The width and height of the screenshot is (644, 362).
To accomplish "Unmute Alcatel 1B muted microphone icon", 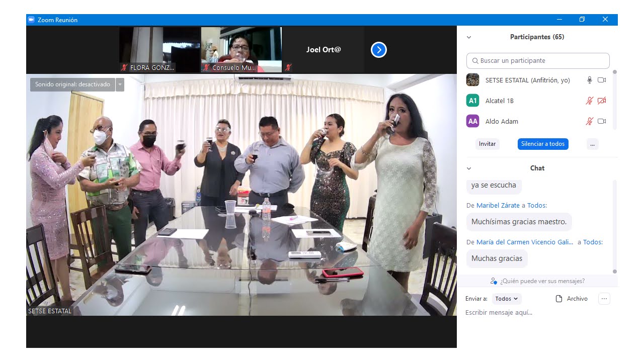I will point(590,101).
